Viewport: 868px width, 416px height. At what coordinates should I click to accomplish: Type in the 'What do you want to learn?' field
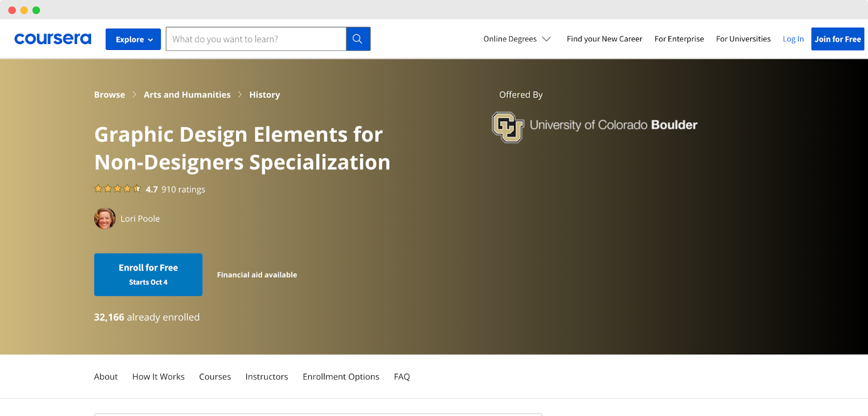[x=256, y=39]
